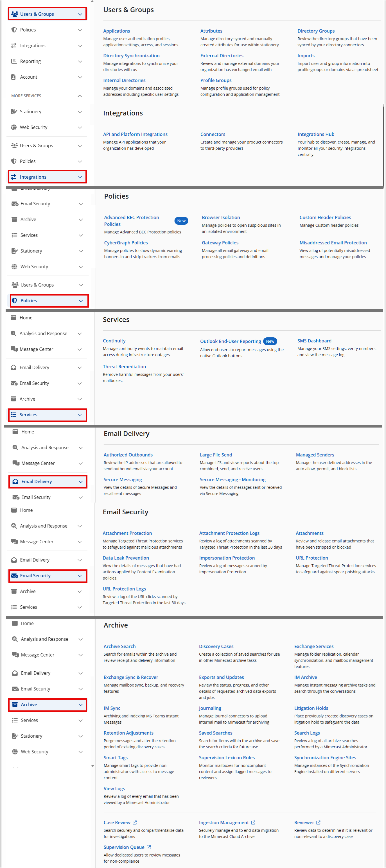The image size is (386, 868).
Task: Open Threat Remediation link
Action: click(x=124, y=367)
